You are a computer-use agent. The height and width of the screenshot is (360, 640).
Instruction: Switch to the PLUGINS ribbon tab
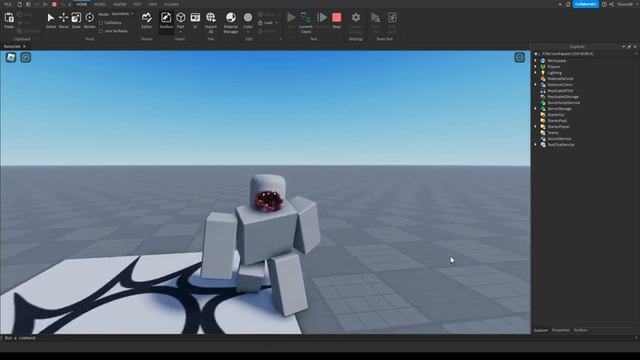171,4
